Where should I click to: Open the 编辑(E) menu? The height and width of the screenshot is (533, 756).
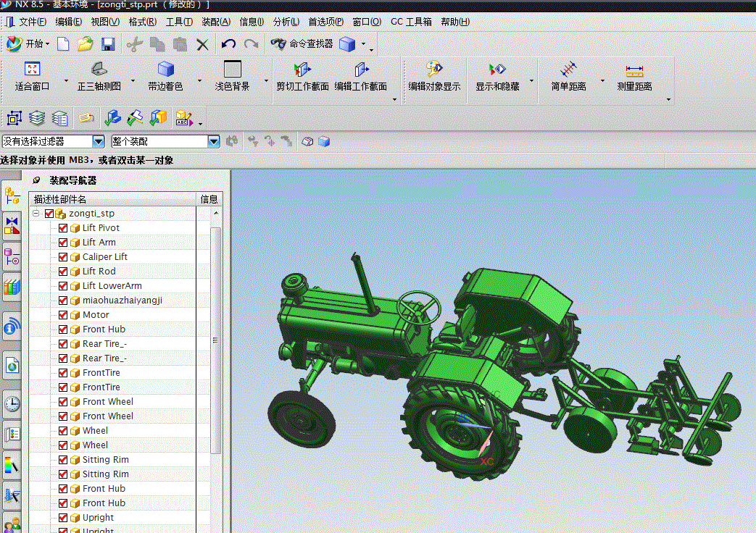[x=68, y=22]
